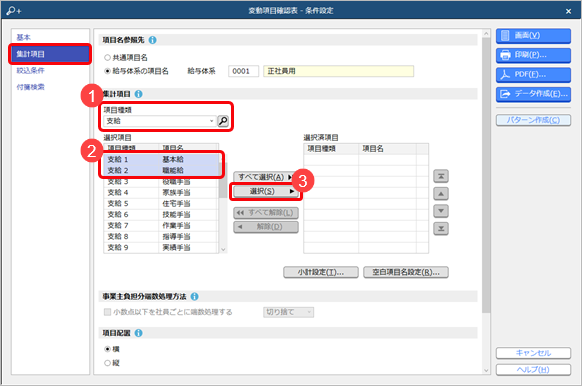Image resolution: width=582 pixels, height=386 pixels.
Task: Click main panel scrollbar up arrow
Action: tap(486, 33)
